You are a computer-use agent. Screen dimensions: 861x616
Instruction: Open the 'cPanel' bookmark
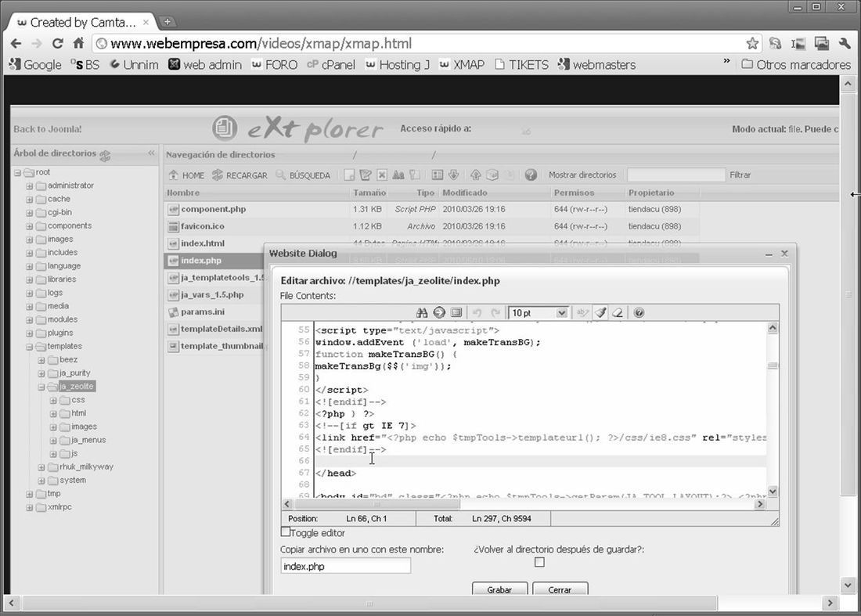(331, 65)
